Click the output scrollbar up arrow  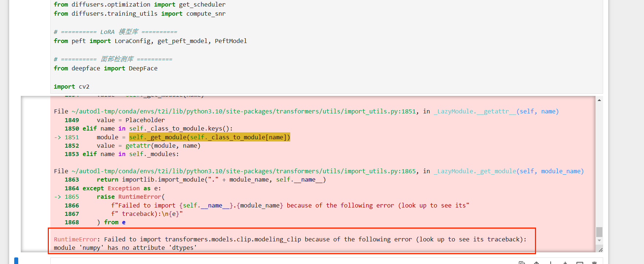point(599,100)
